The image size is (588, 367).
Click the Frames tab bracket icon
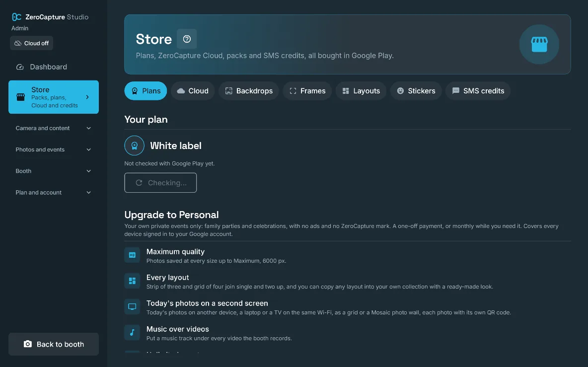tap(293, 91)
